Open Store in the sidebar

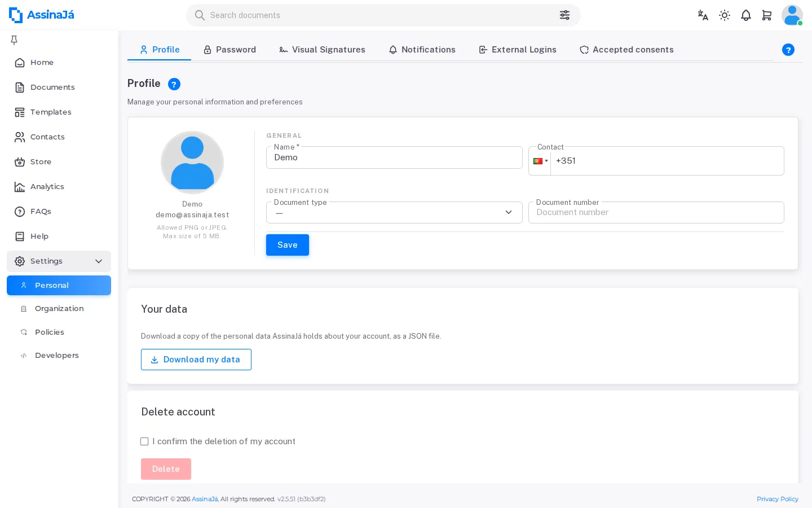[59, 162]
